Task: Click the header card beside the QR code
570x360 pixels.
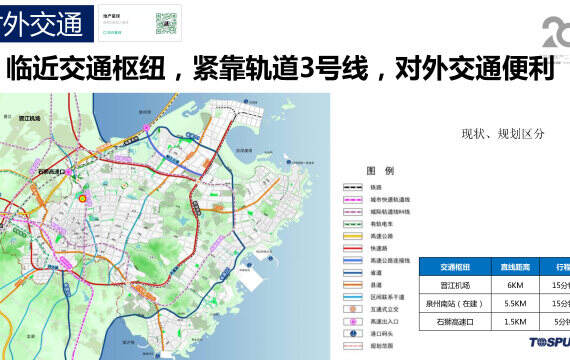Action: [x=140, y=23]
